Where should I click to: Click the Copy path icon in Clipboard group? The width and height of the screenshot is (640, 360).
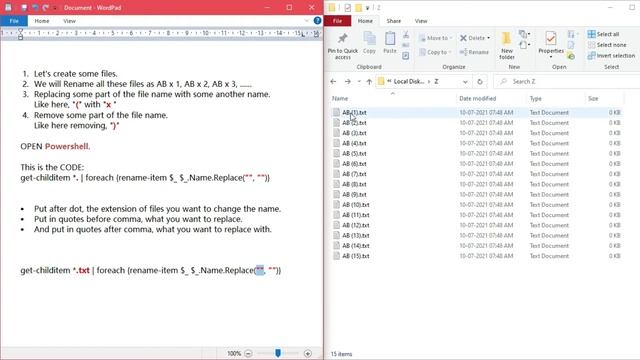point(406,45)
